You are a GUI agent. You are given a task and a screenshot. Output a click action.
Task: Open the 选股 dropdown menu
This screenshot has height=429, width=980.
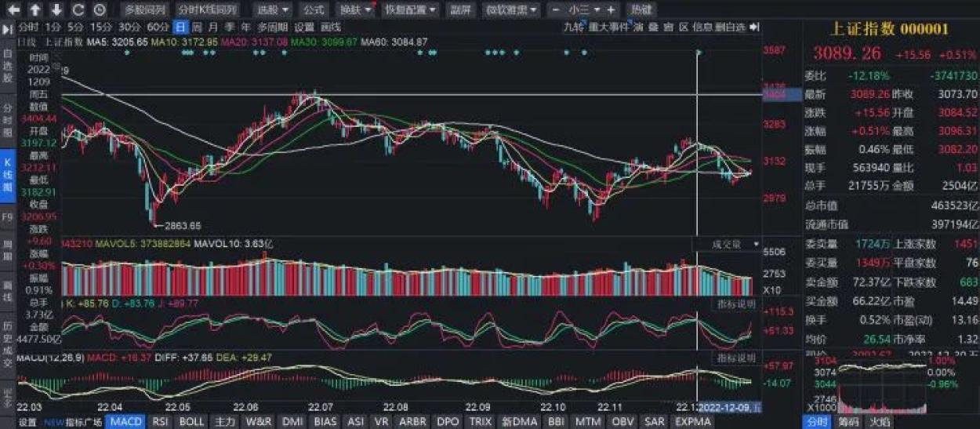tap(274, 10)
